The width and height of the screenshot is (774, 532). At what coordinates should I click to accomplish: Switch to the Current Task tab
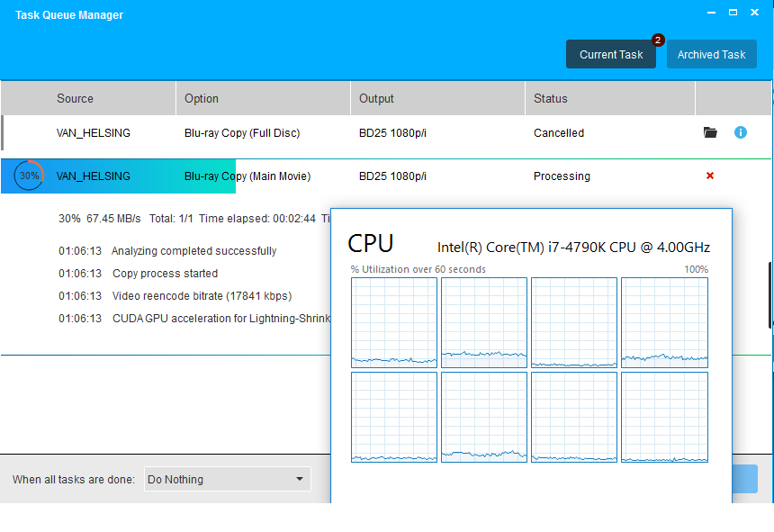point(611,54)
